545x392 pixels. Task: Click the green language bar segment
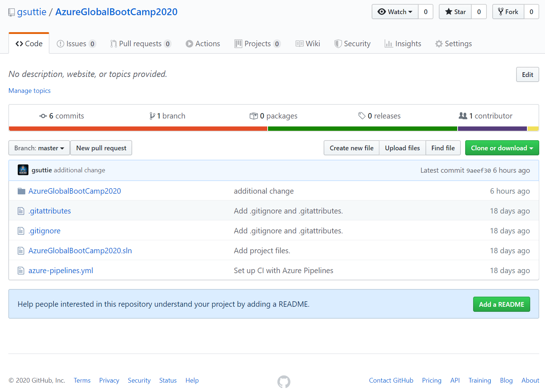click(363, 129)
